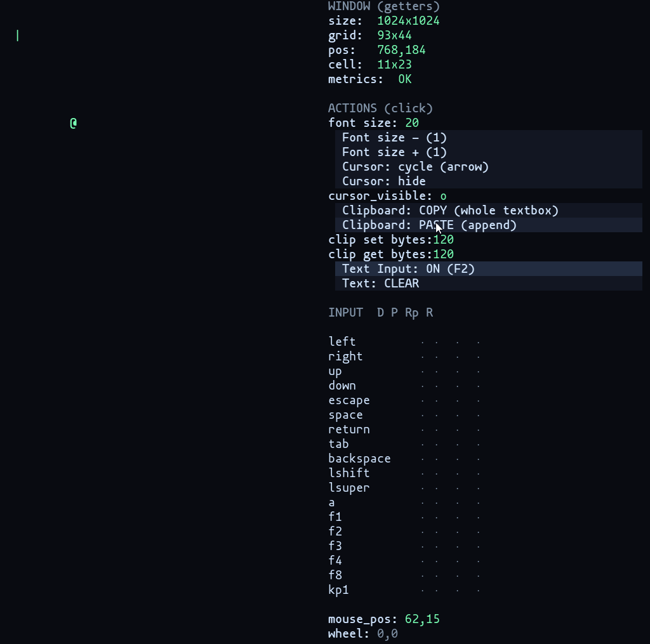This screenshot has height=644, width=650.
Task: Click the 'tab' input row
Action: (404, 444)
